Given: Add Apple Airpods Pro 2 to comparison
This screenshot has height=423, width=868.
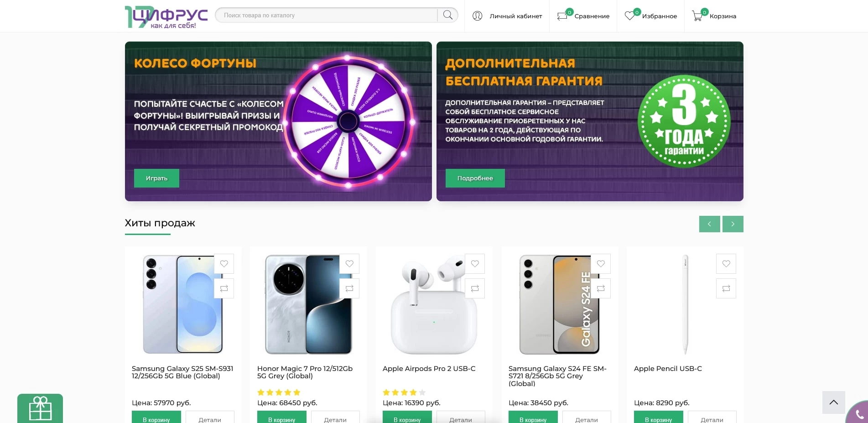Looking at the screenshot, I should [x=475, y=288].
